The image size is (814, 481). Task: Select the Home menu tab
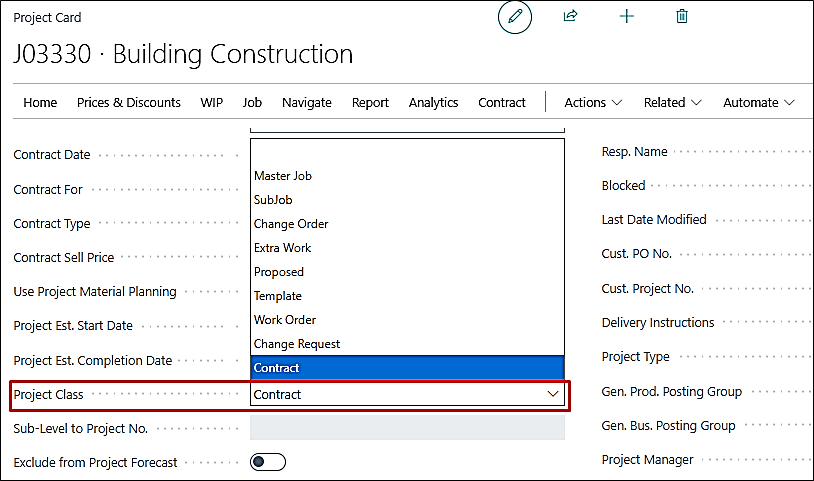[40, 102]
